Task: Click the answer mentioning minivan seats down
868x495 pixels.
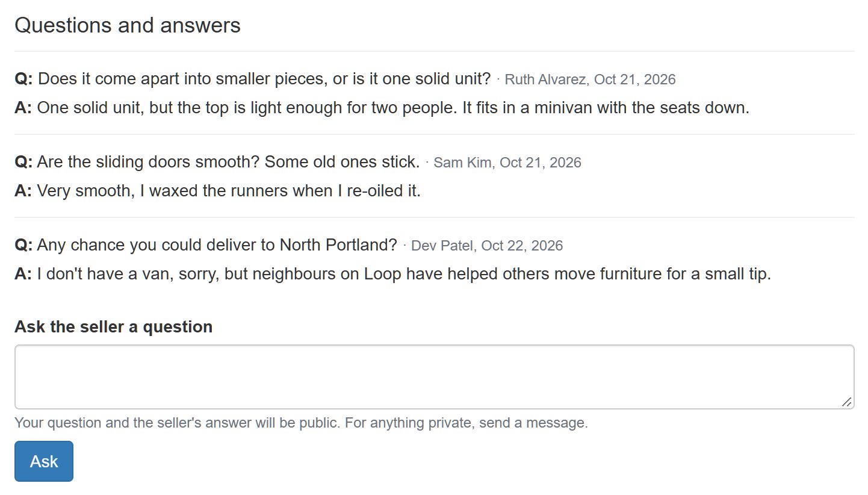Action: point(393,108)
